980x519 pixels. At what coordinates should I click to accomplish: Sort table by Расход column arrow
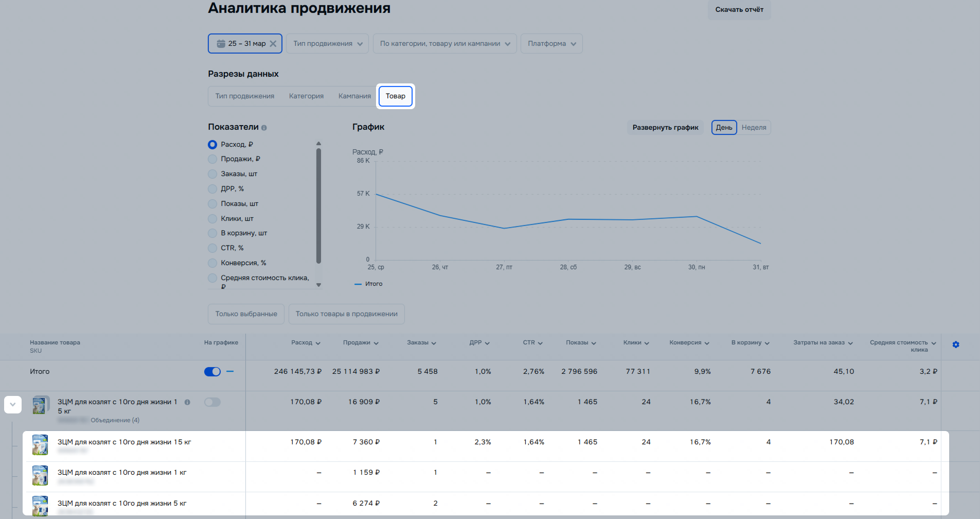(x=318, y=343)
